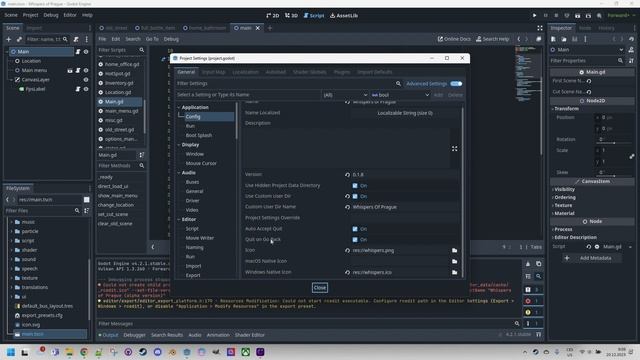Expand the translations folder in FileSystem
Viewport: 640px width, 360px height.
point(11,287)
